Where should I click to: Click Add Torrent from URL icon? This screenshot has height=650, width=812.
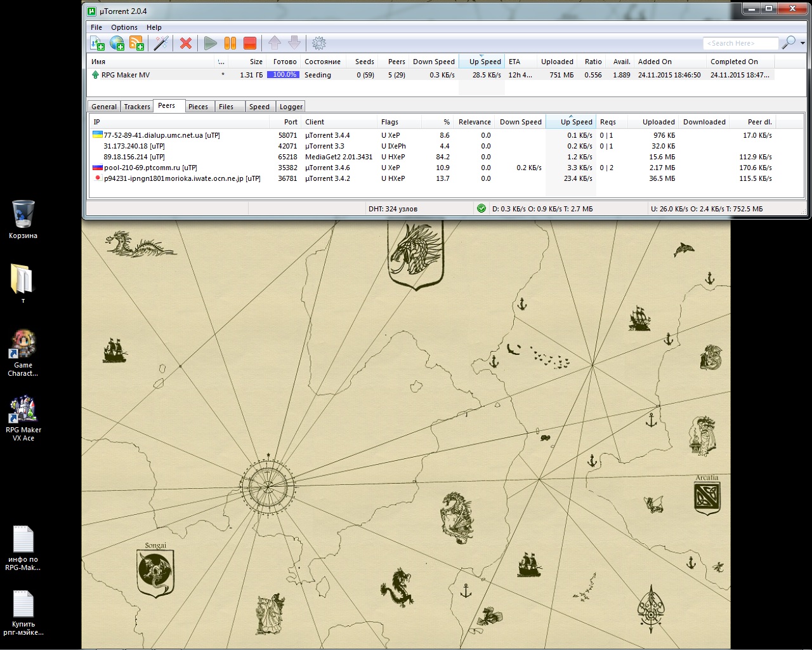coord(117,43)
